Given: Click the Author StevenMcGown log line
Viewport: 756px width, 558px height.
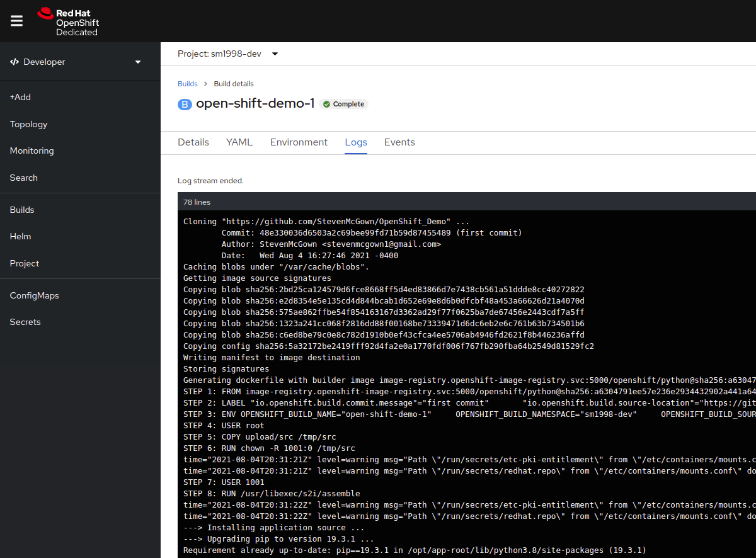Looking at the screenshot, I should (x=331, y=244).
